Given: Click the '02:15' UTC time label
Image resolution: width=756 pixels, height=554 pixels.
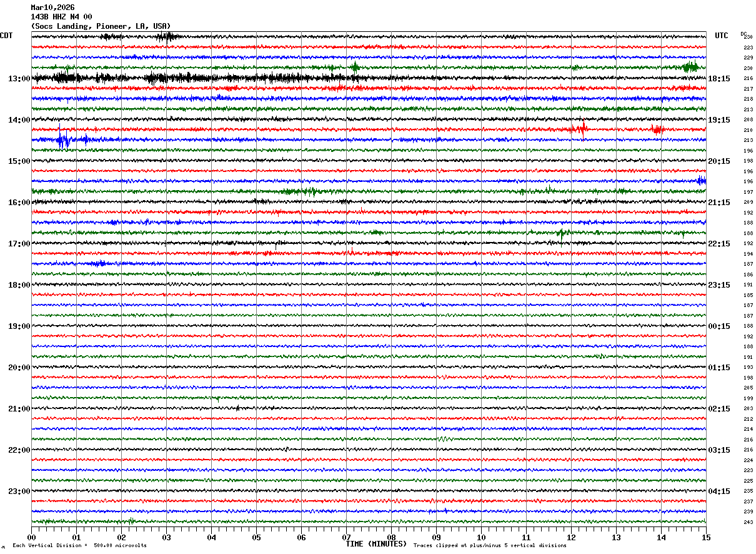Looking at the screenshot, I should pos(719,409).
